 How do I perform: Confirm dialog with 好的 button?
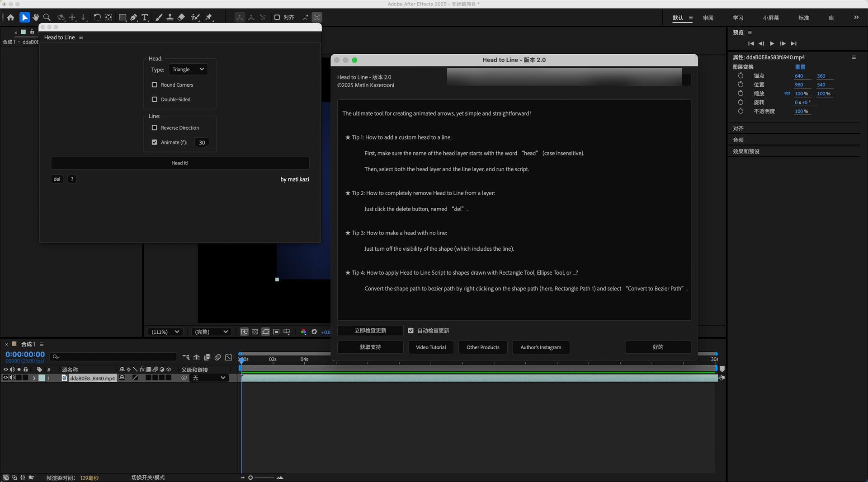click(658, 347)
